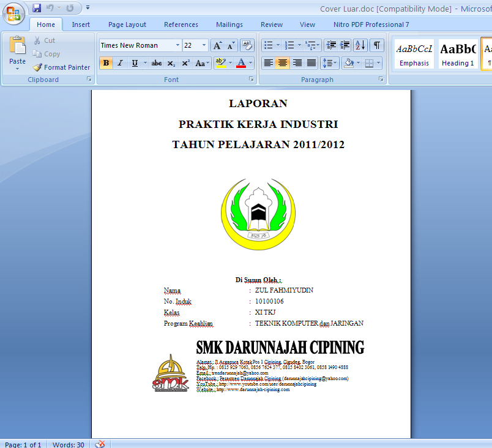Start a numbered list
492x448 pixels.
pyautogui.click(x=289, y=45)
